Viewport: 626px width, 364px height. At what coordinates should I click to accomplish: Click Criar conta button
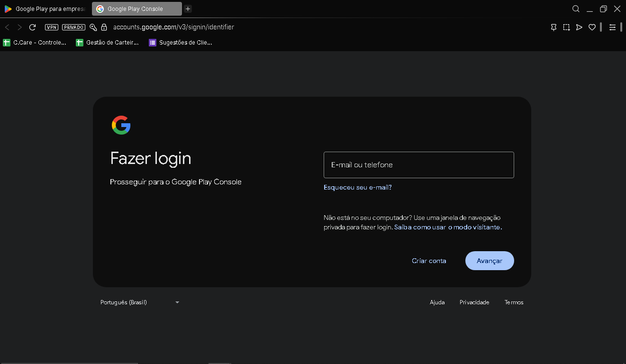[429, 261]
